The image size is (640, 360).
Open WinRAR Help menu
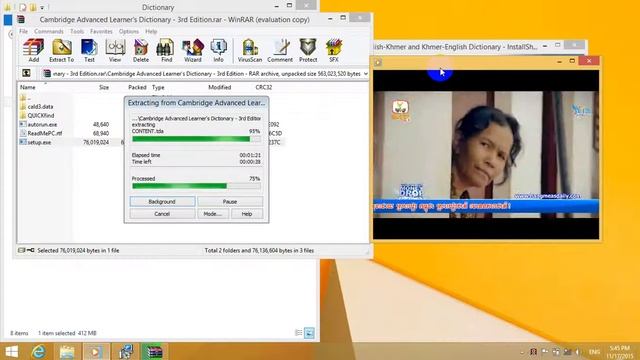(151, 31)
